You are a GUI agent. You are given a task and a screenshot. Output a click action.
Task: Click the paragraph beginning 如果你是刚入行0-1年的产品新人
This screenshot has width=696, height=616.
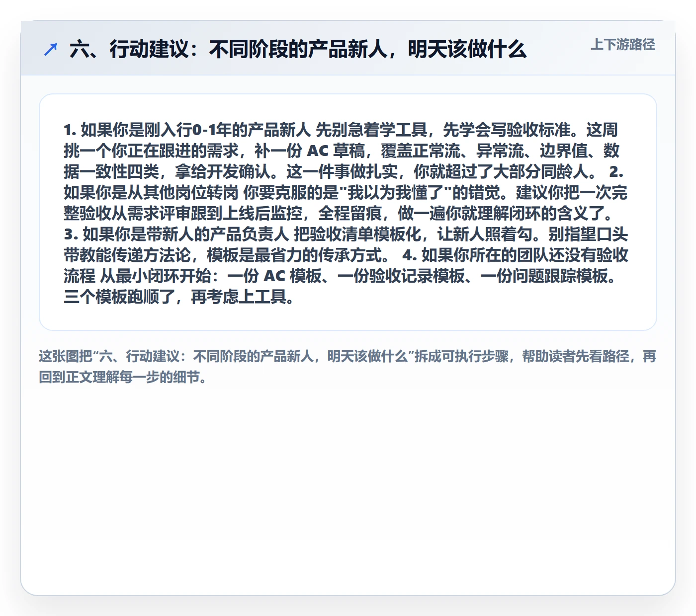coord(346,213)
